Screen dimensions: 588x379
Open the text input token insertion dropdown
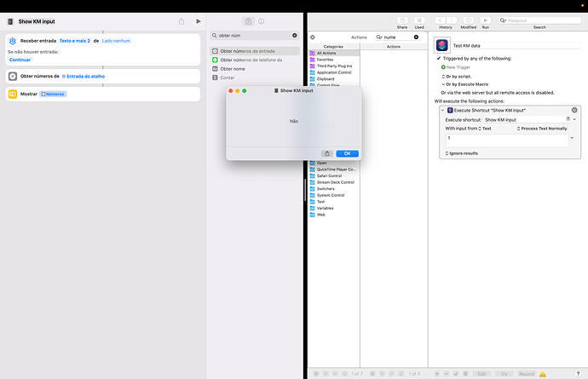pyautogui.click(x=573, y=138)
